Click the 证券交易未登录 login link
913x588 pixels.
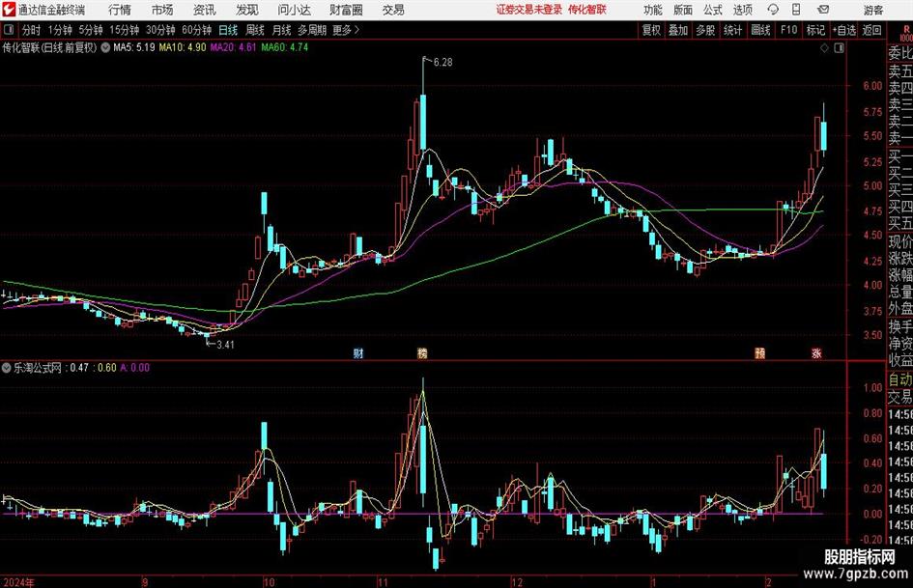[x=529, y=10]
